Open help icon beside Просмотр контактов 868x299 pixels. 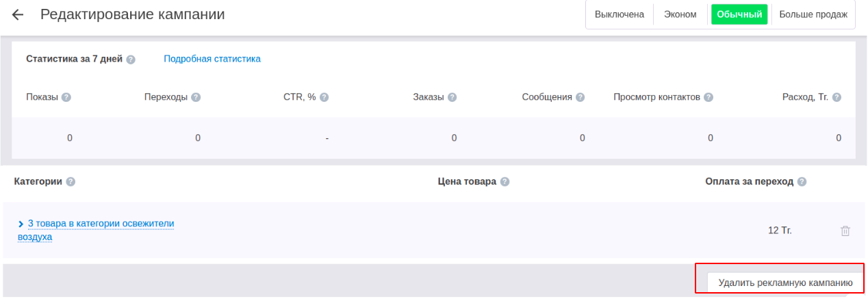[709, 97]
